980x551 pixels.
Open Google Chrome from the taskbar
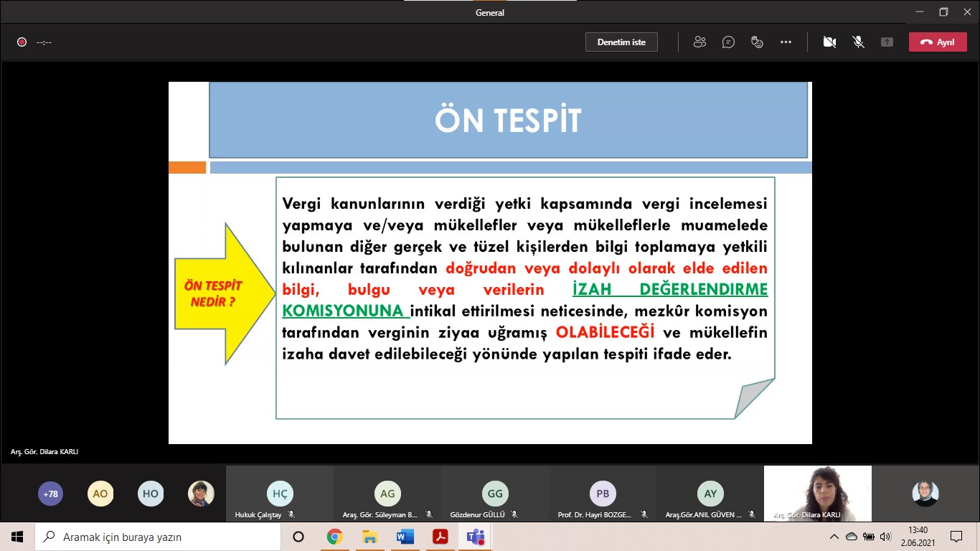point(334,537)
